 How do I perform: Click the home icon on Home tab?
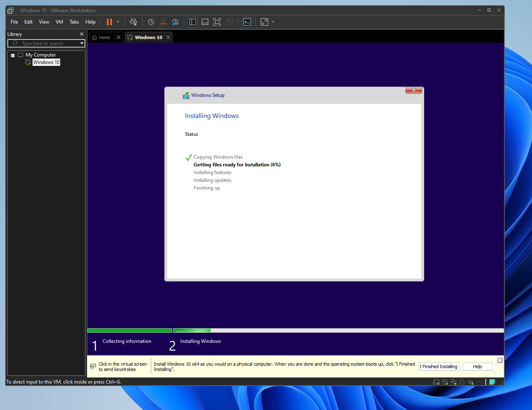pos(94,37)
